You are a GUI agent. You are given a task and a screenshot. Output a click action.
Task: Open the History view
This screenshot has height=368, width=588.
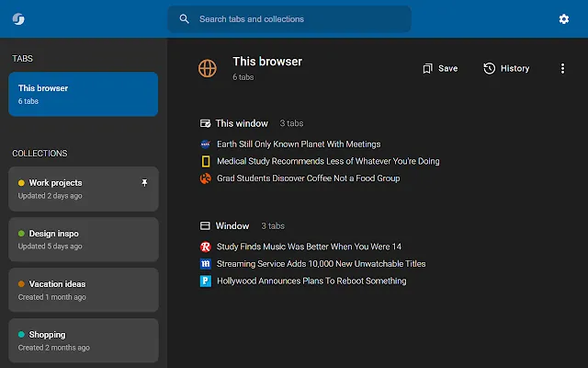(x=506, y=68)
